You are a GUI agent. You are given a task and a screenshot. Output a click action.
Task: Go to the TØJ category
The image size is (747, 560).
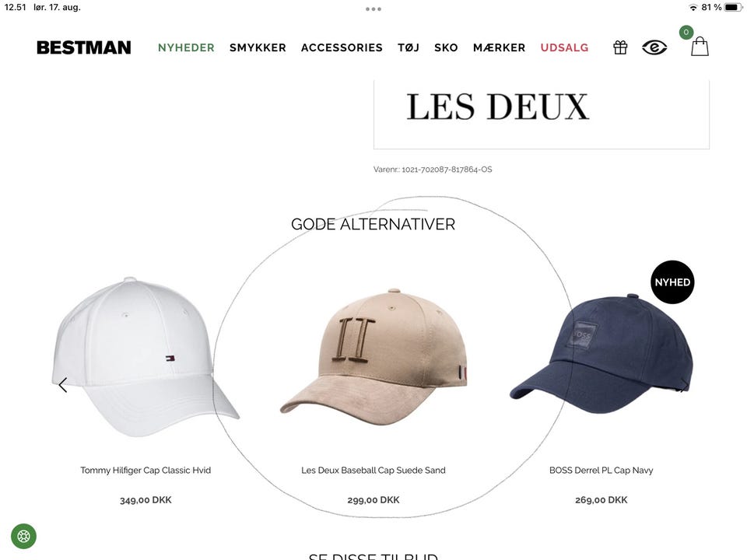coord(409,47)
